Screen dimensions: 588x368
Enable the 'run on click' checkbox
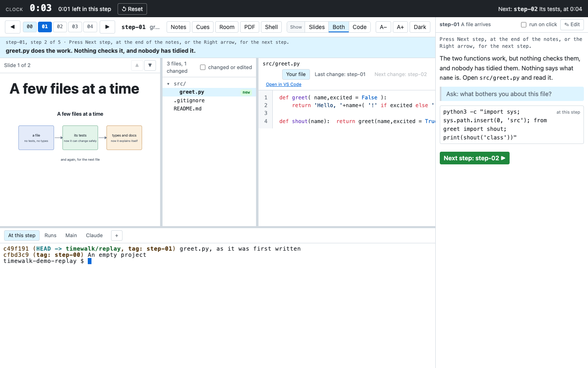pyautogui.click(x=523, y=25)
